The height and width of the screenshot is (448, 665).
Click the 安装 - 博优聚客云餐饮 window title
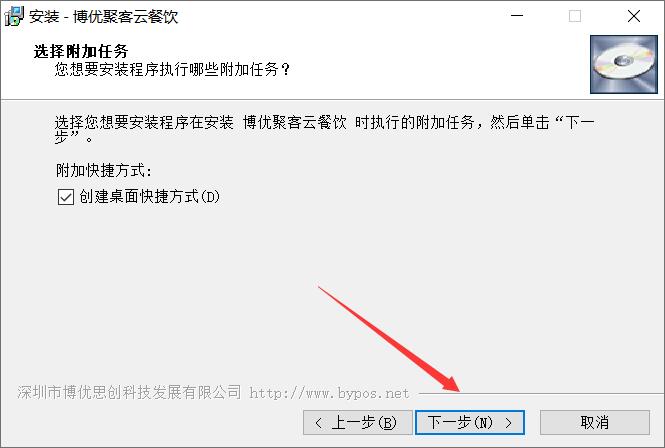click(x=103, y=17)
